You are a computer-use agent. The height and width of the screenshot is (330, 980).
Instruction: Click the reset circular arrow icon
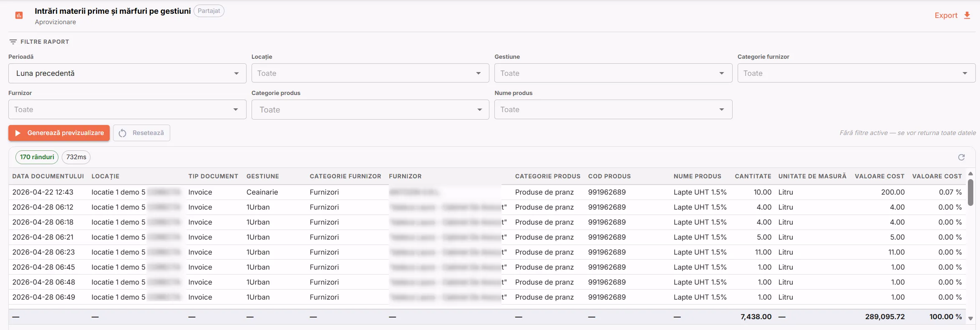coord(123,133)
